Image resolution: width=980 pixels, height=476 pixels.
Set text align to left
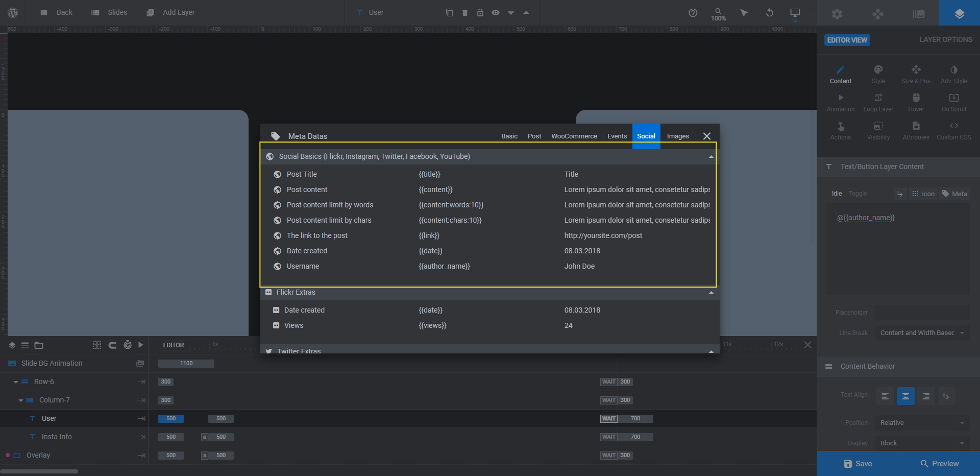885,396
